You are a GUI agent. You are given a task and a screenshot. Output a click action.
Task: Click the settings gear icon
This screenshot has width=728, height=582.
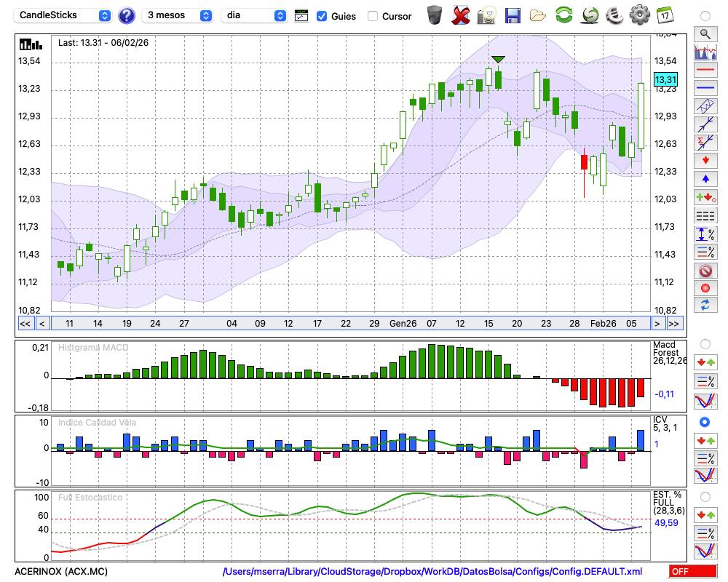pos(639,15)
